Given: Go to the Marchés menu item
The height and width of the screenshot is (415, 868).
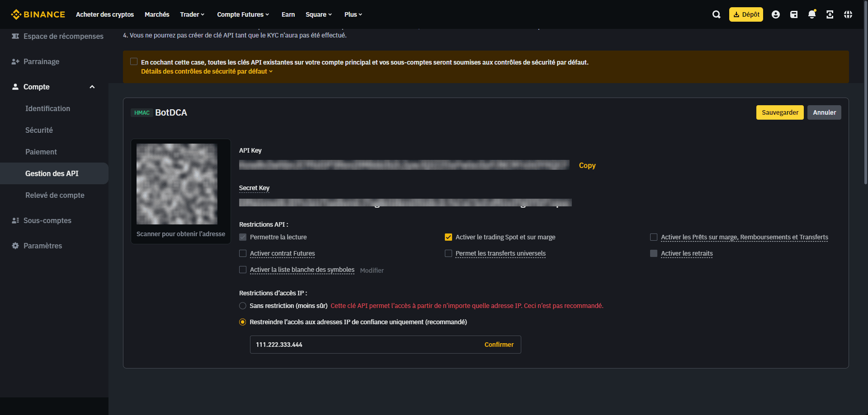Looking at the screenshot, I should (x=157, y=14).
